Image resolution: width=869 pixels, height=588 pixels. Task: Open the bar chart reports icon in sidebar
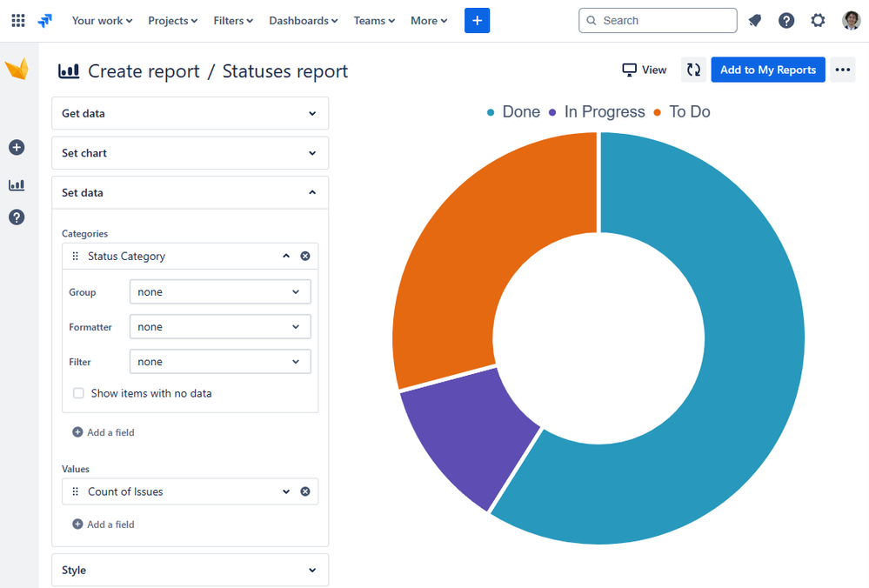[17, 184]
